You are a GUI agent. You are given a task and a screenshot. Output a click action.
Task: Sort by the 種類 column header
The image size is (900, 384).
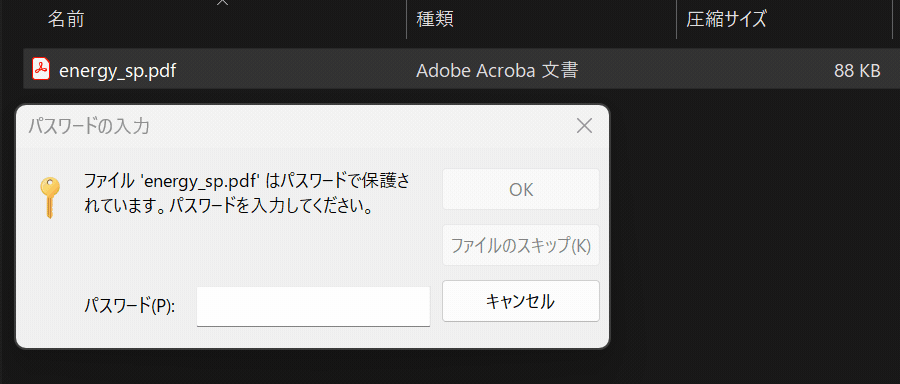coord(435,19)
